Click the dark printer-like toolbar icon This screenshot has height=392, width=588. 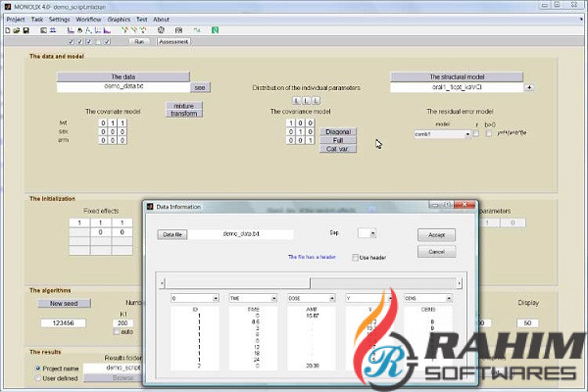coord(79,30)
